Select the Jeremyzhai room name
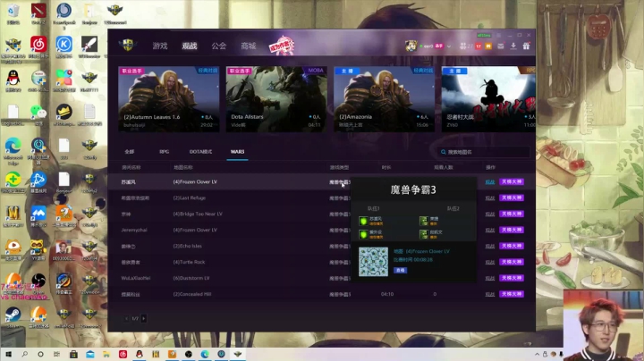The image size is (644, 361). 134,231
